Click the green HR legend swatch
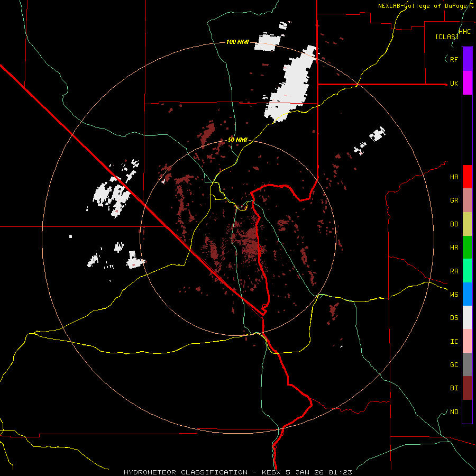476x476 pixels. tap(467, 248)
